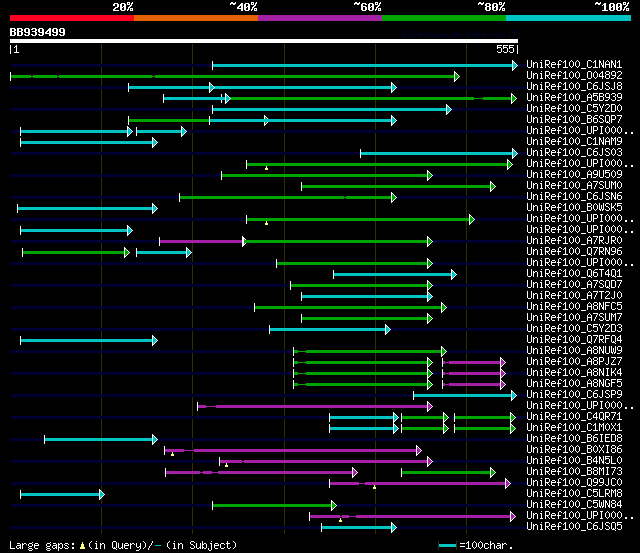Select the UniRef100_A8NFC5 label

(x=574, y=307)
